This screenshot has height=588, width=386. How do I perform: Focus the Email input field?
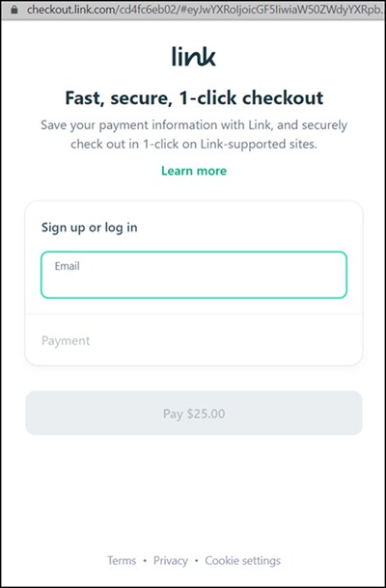[194, 275]
